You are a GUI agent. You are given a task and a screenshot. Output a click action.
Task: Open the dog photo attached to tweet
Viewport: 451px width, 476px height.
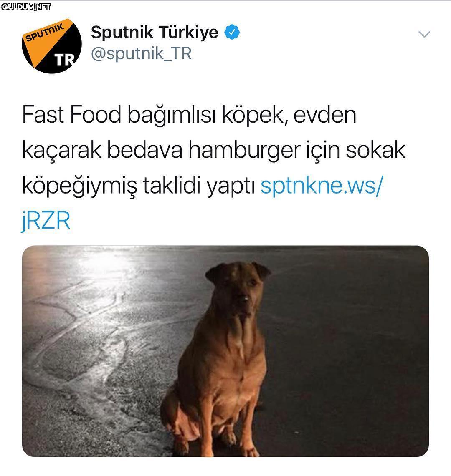click(225, 351)
